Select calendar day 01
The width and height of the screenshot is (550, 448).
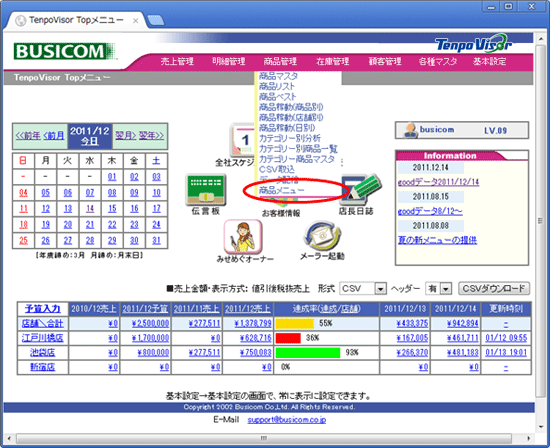[x=112, y=177]
